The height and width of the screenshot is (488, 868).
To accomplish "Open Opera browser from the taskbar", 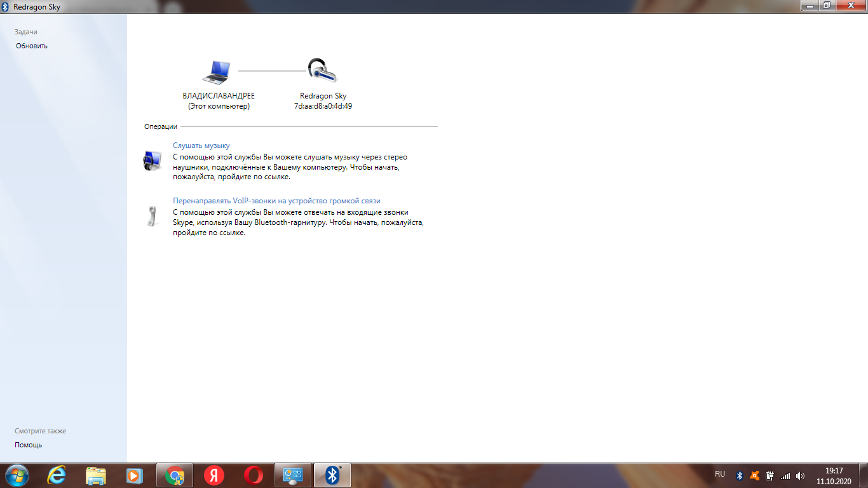I will [254, 475].
